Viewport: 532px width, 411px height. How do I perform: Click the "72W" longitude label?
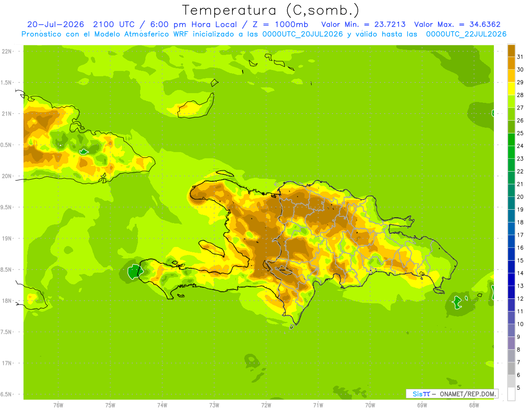tap(266, 405)
